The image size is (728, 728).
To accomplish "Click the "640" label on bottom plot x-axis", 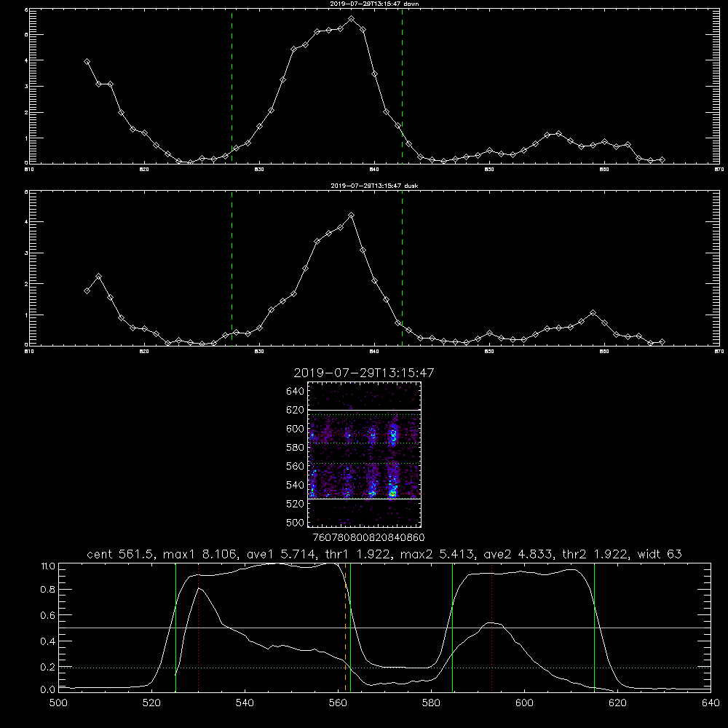I will click(x=711, y=703).
